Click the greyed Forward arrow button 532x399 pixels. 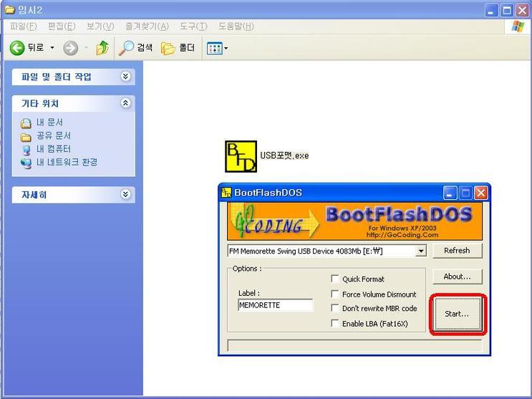coord(71,48)
